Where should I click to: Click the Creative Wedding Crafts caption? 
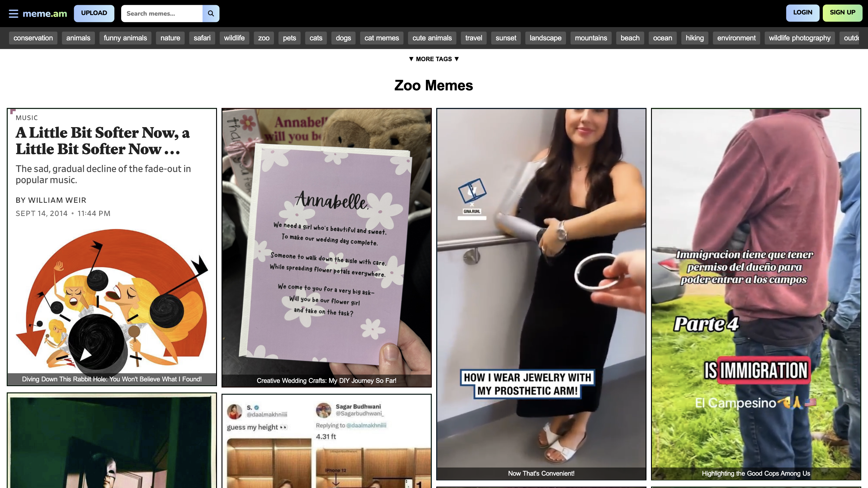pos(326,380)
